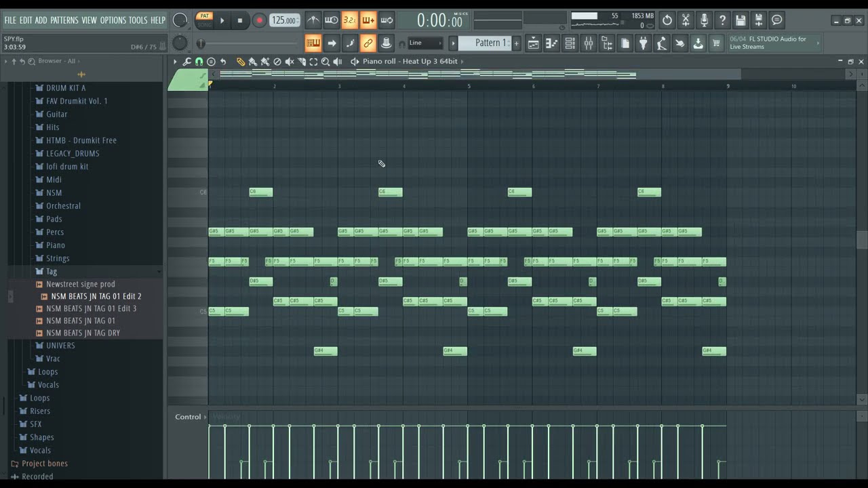The image size is (868, 488).
Task: Open the Control event type selector
Action: click(189, 417)
